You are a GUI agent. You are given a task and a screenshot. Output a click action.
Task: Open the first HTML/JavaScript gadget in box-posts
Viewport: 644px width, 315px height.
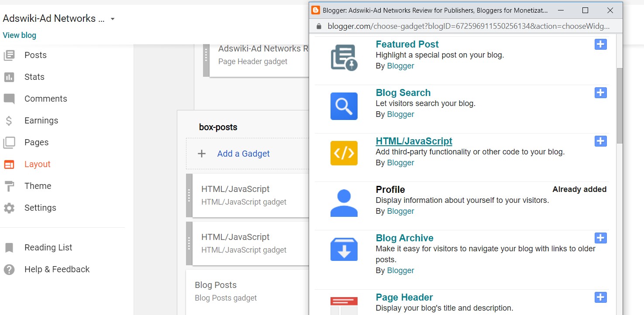click(x=251, y=195)
